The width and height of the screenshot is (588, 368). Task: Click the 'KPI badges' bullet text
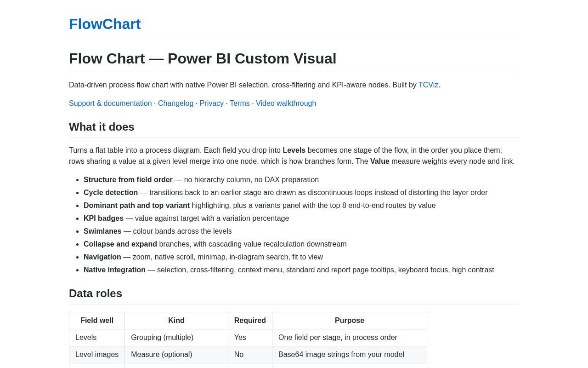coord(103,218)
